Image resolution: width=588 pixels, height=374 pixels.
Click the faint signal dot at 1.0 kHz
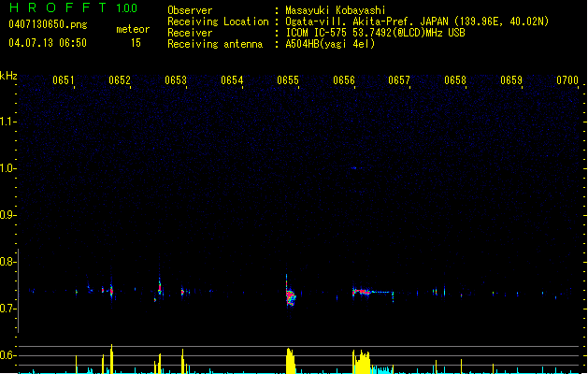tap(354, 168)
